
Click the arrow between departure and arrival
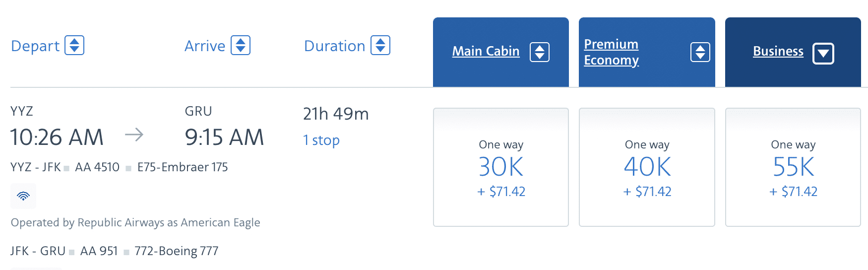(x=134, y=135)
